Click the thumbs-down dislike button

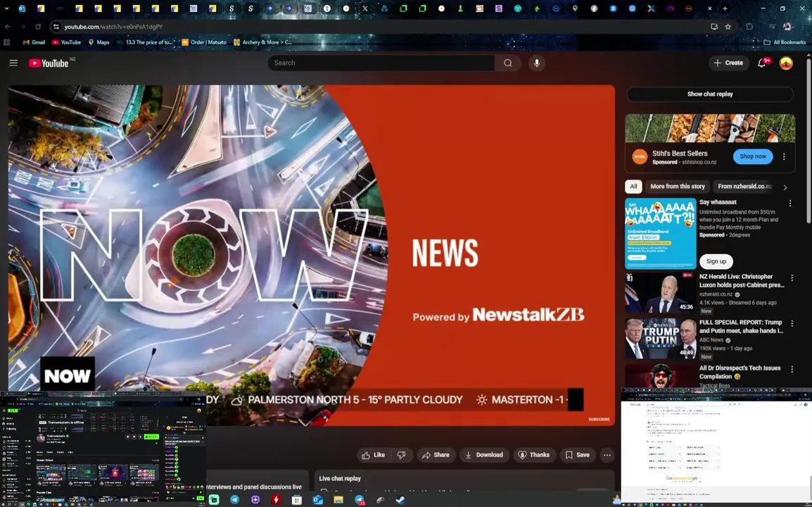pyautogui.click(x=401, y=455)
